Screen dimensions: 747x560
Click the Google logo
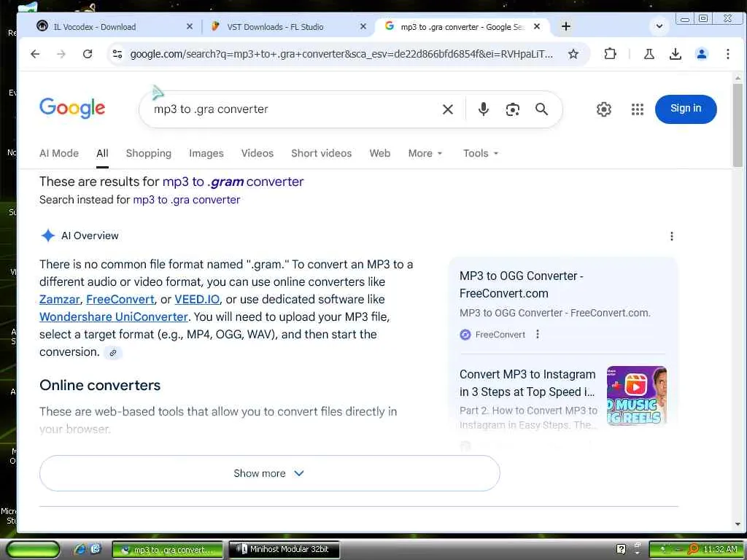72,108
